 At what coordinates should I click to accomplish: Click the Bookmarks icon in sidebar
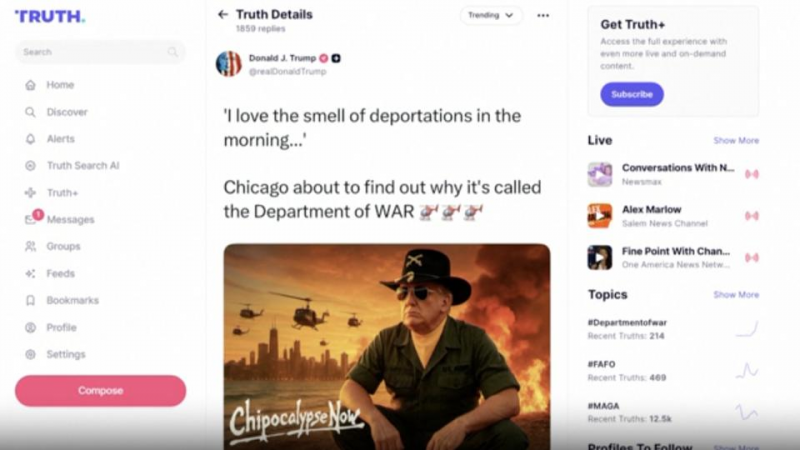[31, 300]
